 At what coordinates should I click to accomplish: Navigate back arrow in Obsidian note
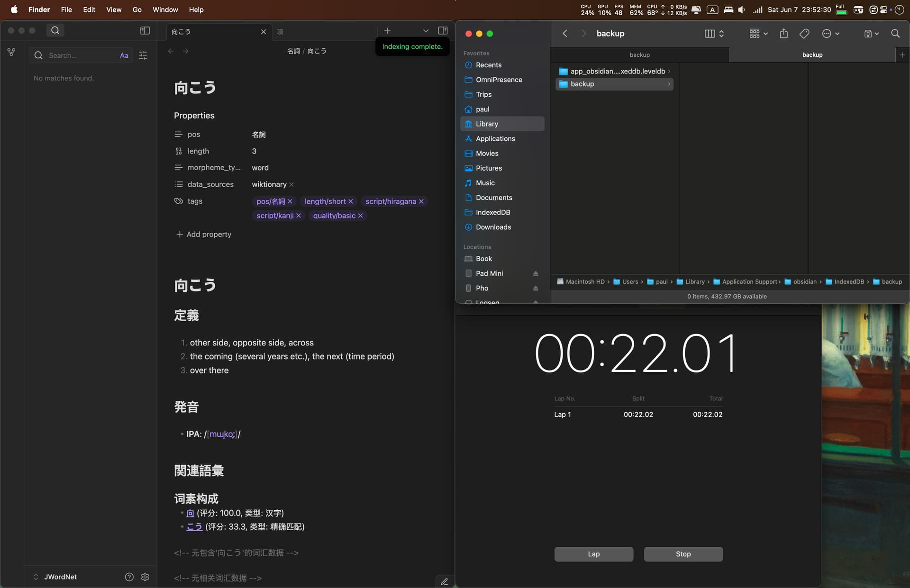(x=171, y=51)
